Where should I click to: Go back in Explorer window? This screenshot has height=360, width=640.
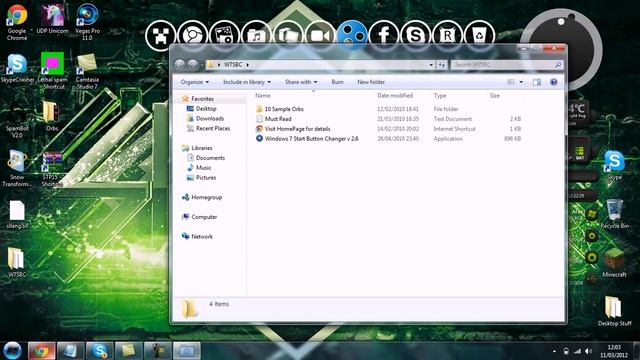[180, 64]
